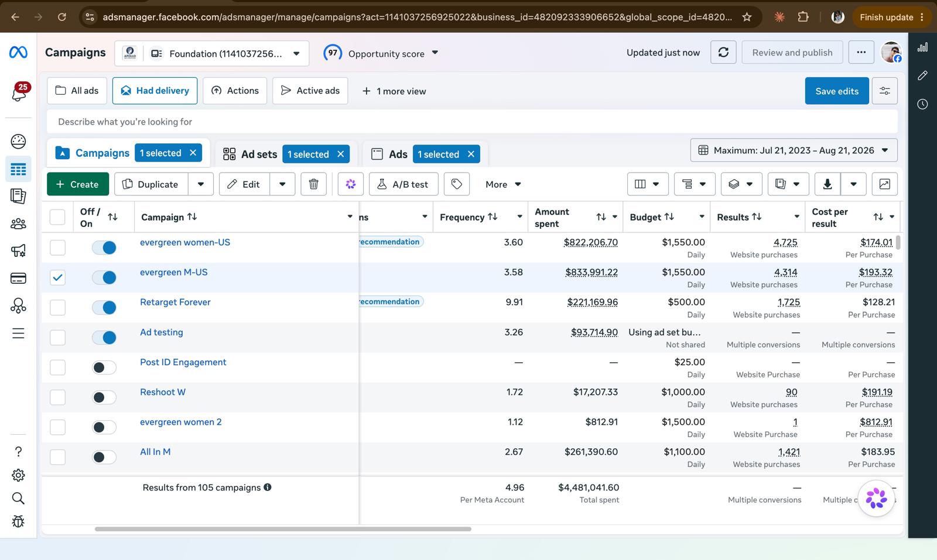Uncheck the evergreen M-US row checkbox
Image resolution: width=937 pixels, height=560 pixels.
pyautogui.click(x=57, y=277)
